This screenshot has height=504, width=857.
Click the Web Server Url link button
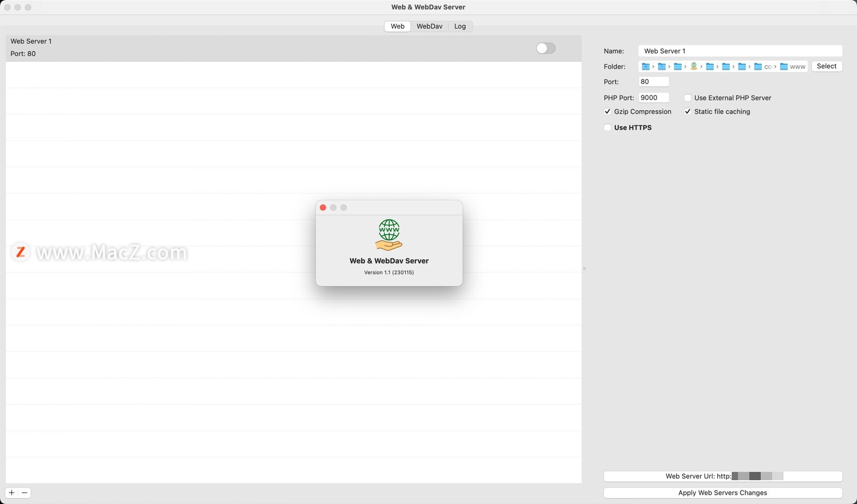pos(722,476)
